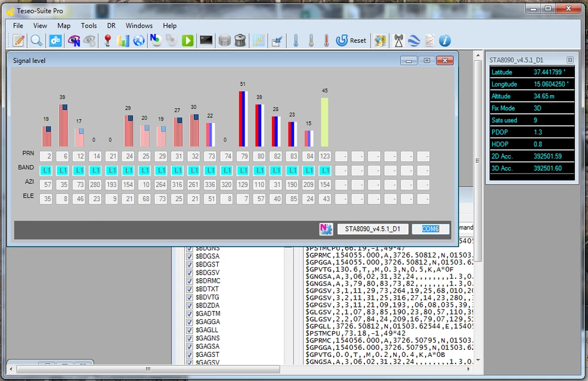The image size is (588, 381).
Task: Open the File menu
Action: (x=18, y=25)
